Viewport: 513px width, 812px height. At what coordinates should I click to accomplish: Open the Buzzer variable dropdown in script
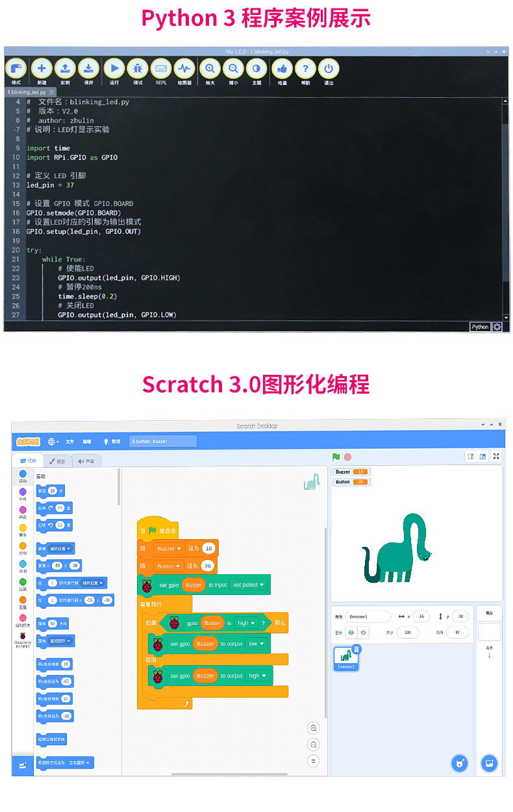click(169, 548)
